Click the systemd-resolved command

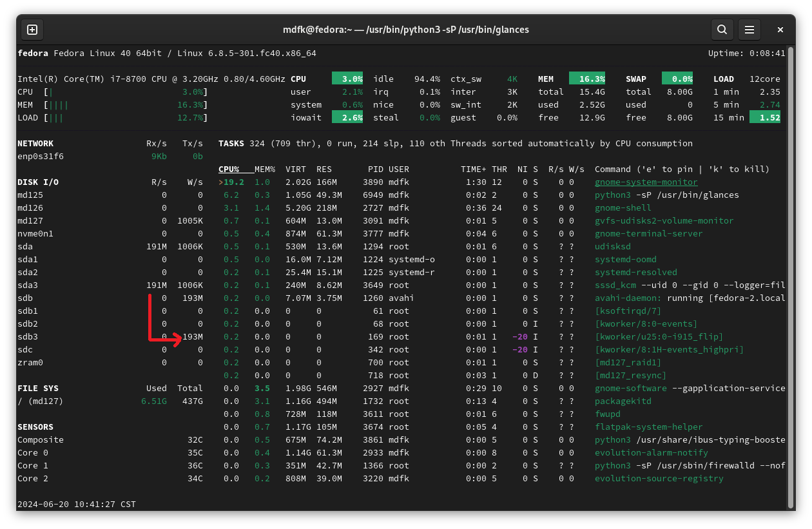point(636,273)
